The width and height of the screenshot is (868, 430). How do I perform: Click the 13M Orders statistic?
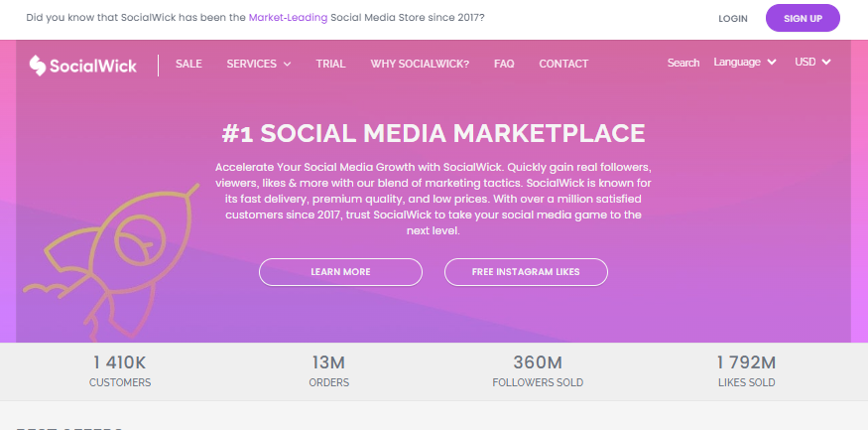pos(327,371)
